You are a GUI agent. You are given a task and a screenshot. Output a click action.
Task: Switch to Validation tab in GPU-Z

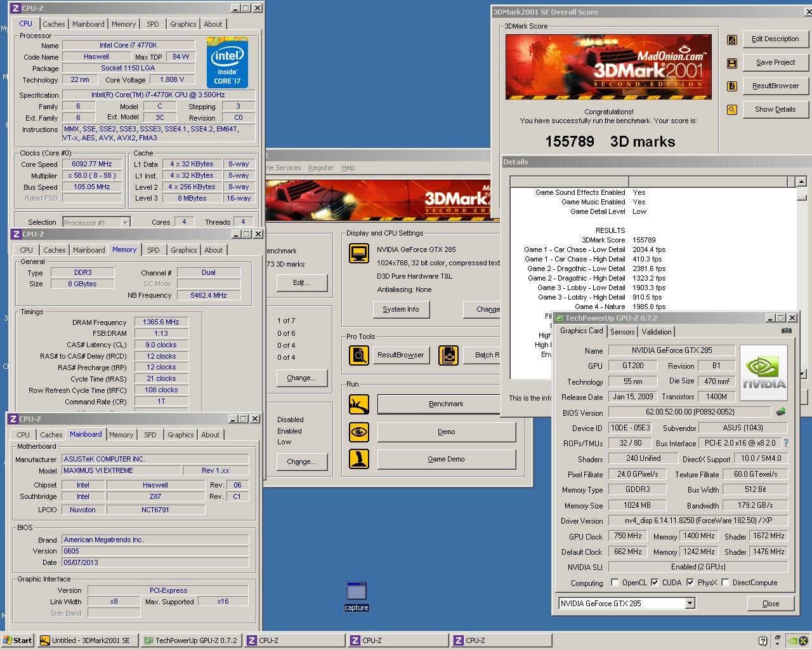[x=657, y=332]
